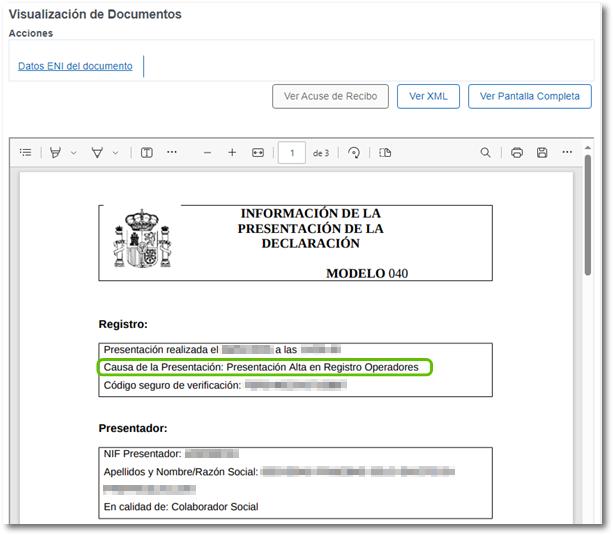Click the Ver XML button

(x=428, y=96)
